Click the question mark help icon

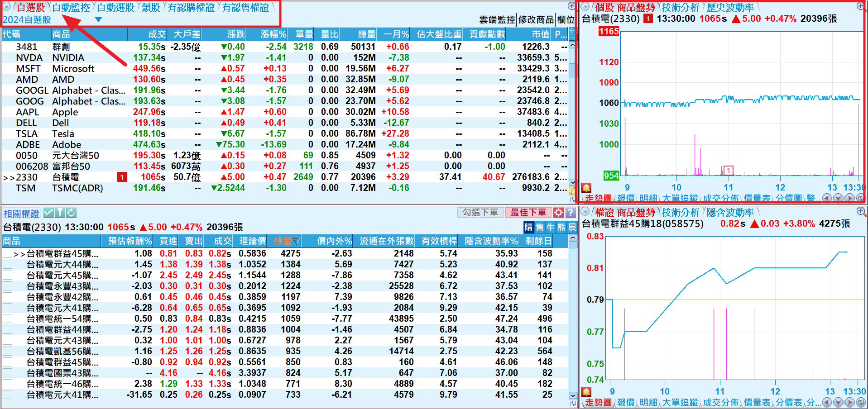coord(571,213)
